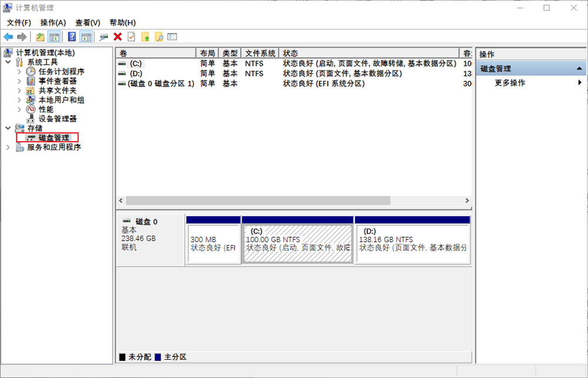588x378 pixels.
Task: Click the disk connect toolbar icon
Action: [x=104, y=37]
